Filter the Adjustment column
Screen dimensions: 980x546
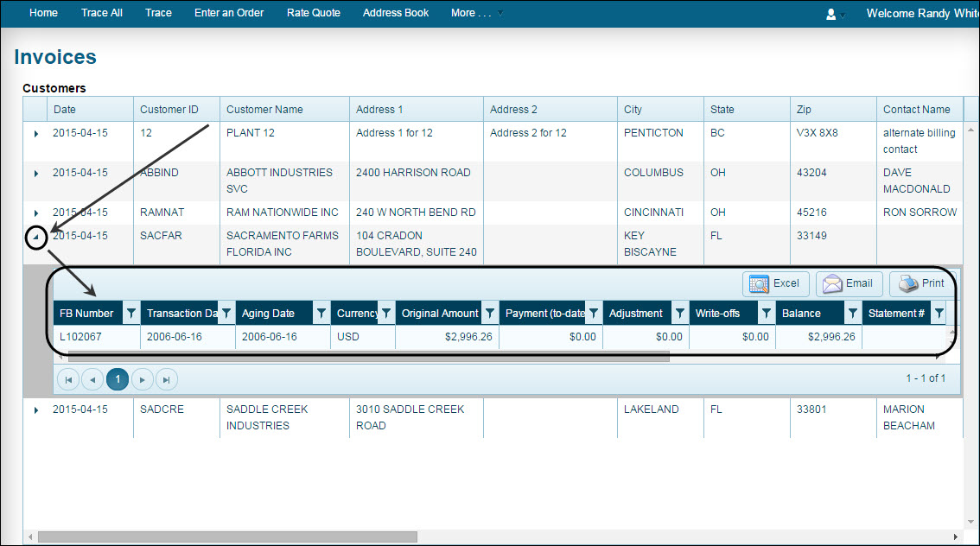click(680, 314)
